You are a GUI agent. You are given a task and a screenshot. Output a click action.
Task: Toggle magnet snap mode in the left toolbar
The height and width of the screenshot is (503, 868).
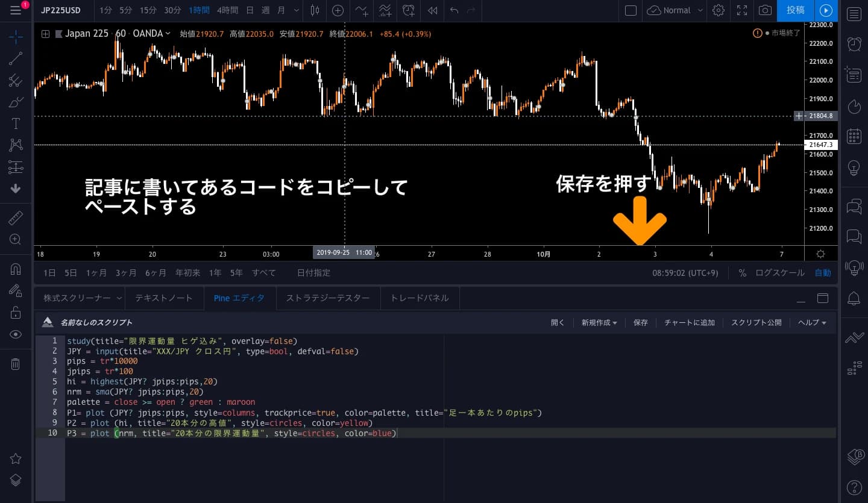(x=15, y=269)
